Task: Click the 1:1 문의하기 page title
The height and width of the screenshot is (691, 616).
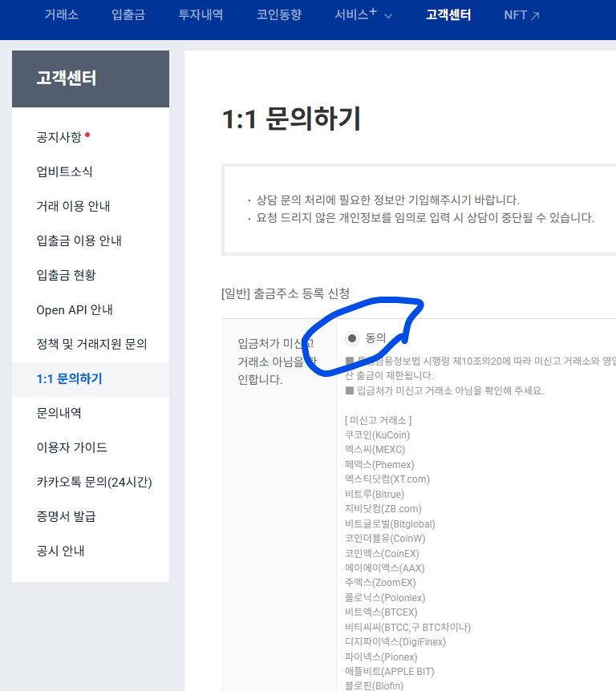Action: click(291, 119)
